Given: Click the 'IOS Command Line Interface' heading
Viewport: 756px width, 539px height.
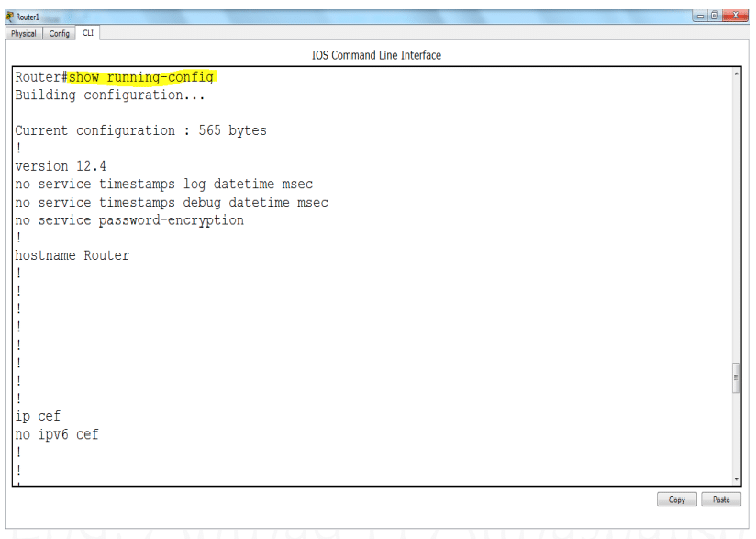Looking at the screenshot, I should [376, 55].
